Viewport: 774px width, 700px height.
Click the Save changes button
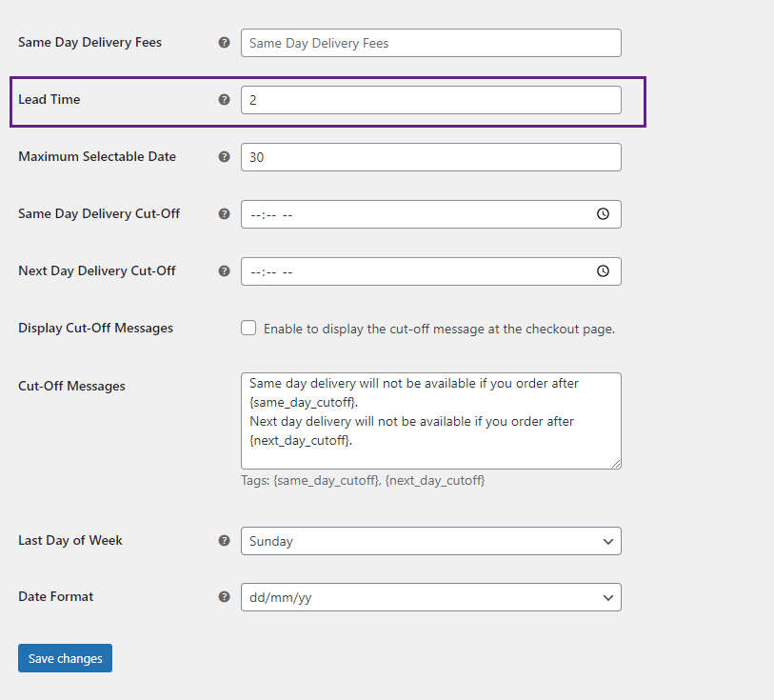pos(65,658)
